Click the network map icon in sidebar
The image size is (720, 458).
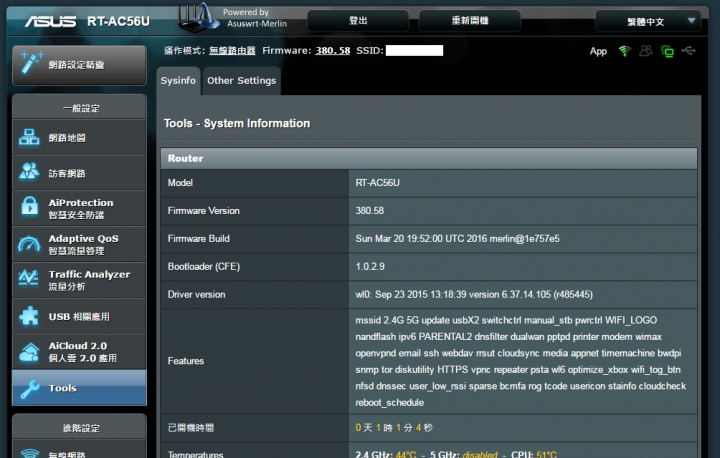point(29,137)
